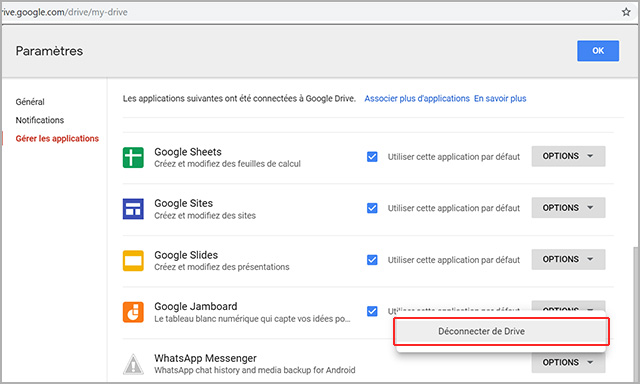Bookmark the page with the star icon
The height and width of the screenshot is (384, 640).
[626, 12]
